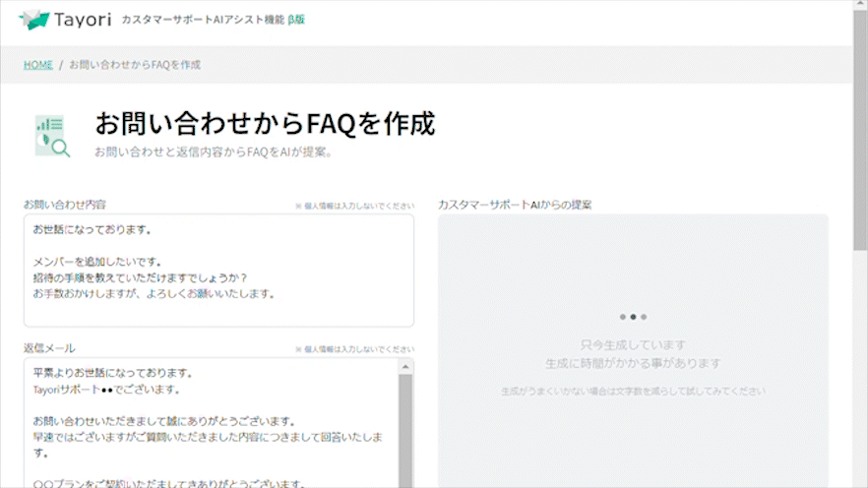The height and width of the screenshot is (488, 868).
Task: Click main heading お問い合わせからFAQを作成
Action: click(x=265, y=124)
